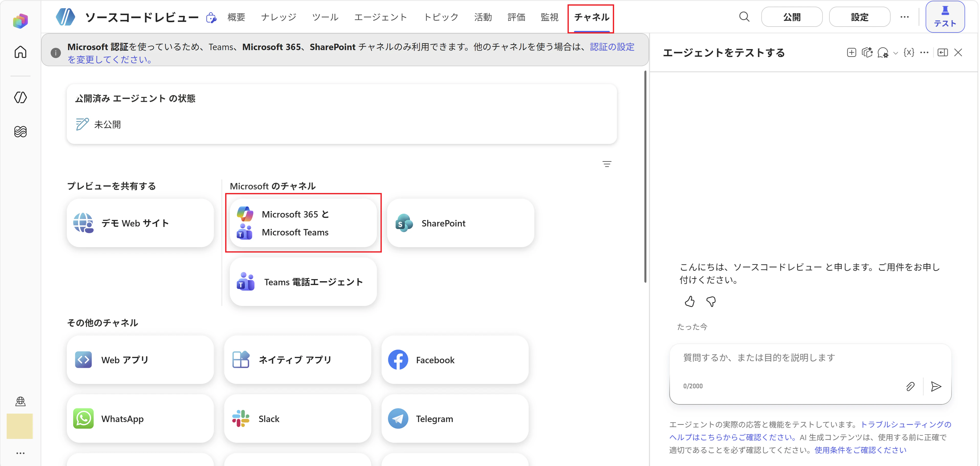Image resolution: width=980 pixels, height=466 pixels.
Task: Open the search magnifier icon
Action: [x=744, y=17]
